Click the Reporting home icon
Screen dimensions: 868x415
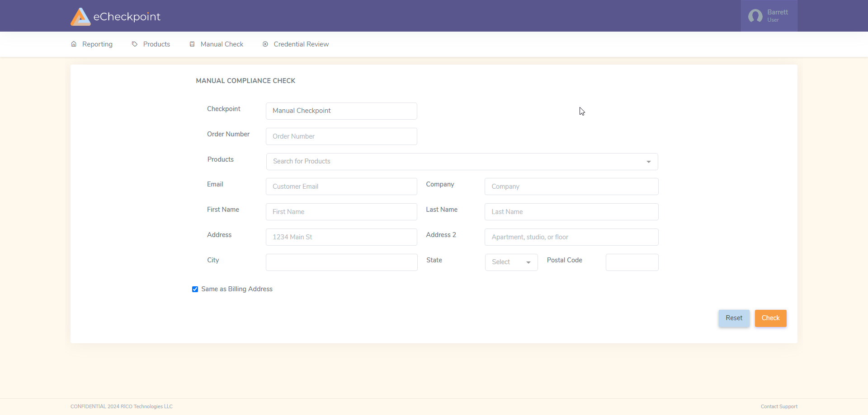tap(74, 44)
